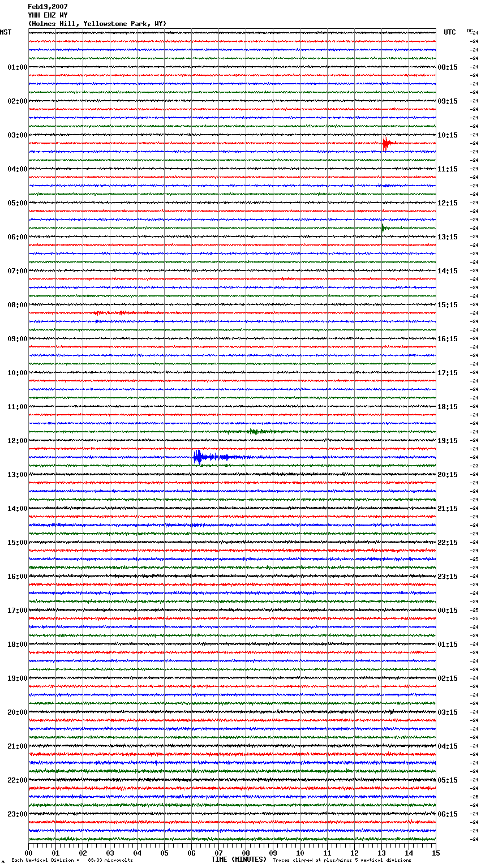This screenshot has height=868, width=481.
Task: Click the "23:00" MST time label
Action: tap(18, 814)
